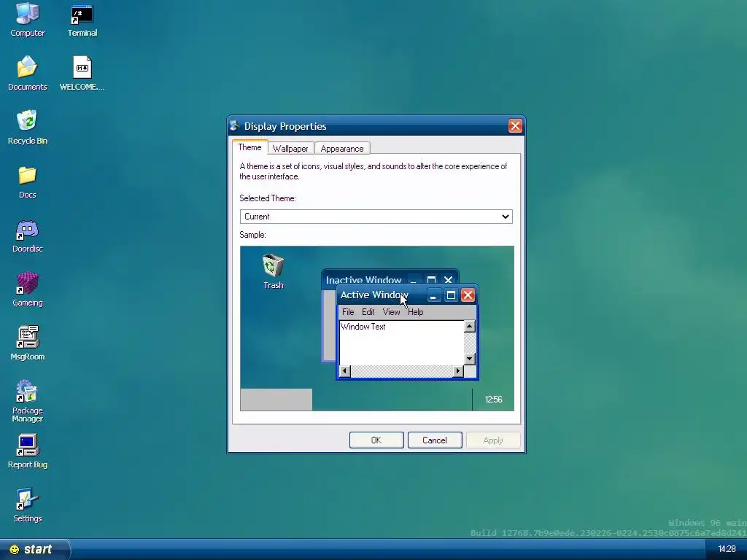
Task: Confirm with the OK button
Action: pyautogui.click(x=376, y=440)
